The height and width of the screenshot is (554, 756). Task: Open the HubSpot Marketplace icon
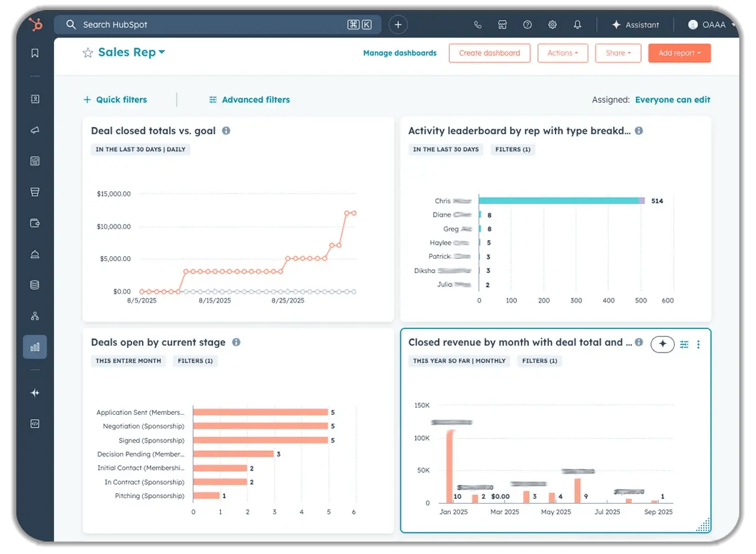pos(502,24)
